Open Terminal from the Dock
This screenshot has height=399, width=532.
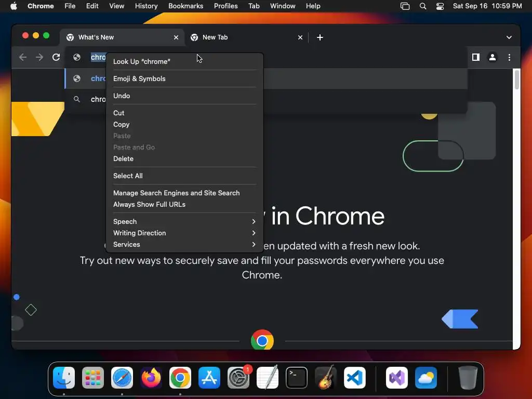tap(297, 378)
